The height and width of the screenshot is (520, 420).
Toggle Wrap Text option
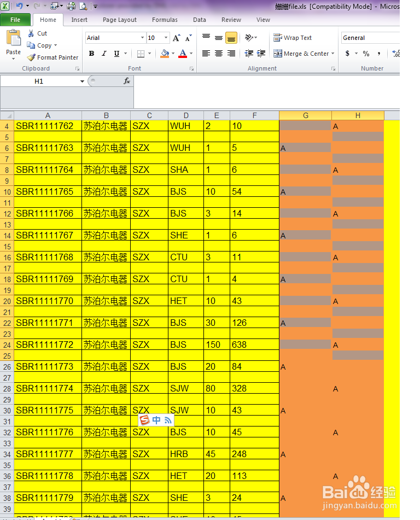pyautogui.click(x=292, y=38)
